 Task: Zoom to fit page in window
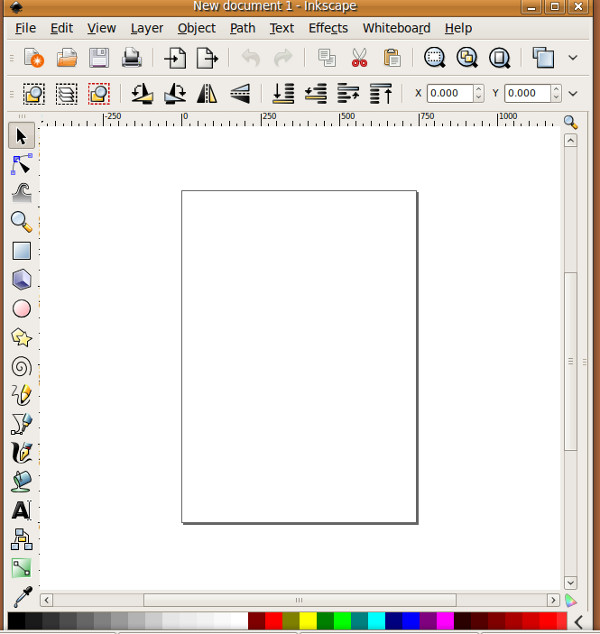click(x=499, y=57)
